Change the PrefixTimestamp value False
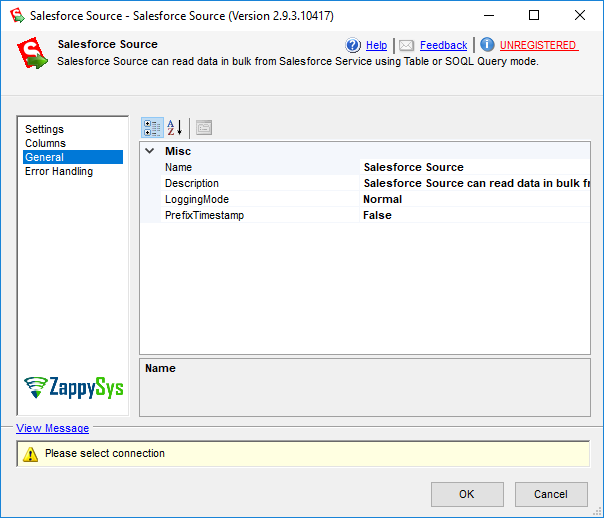The width and height of the screenshot is (604, 518). click(475, 215)
